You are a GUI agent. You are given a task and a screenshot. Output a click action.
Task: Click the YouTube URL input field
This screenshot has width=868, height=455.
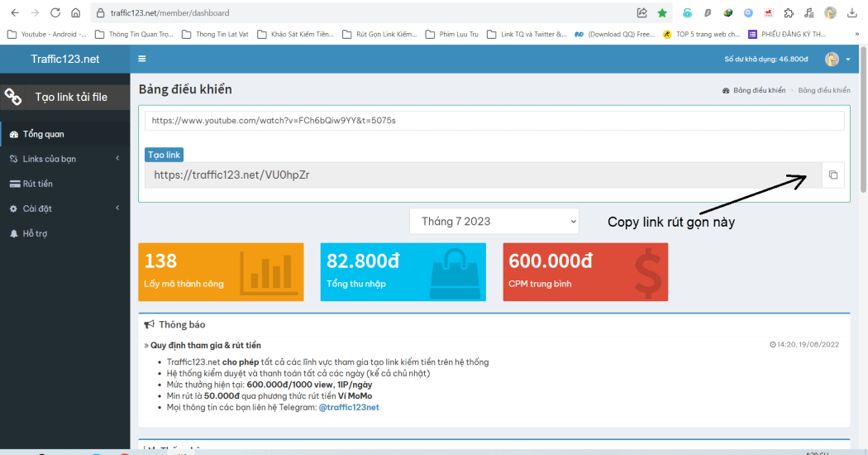494,120
